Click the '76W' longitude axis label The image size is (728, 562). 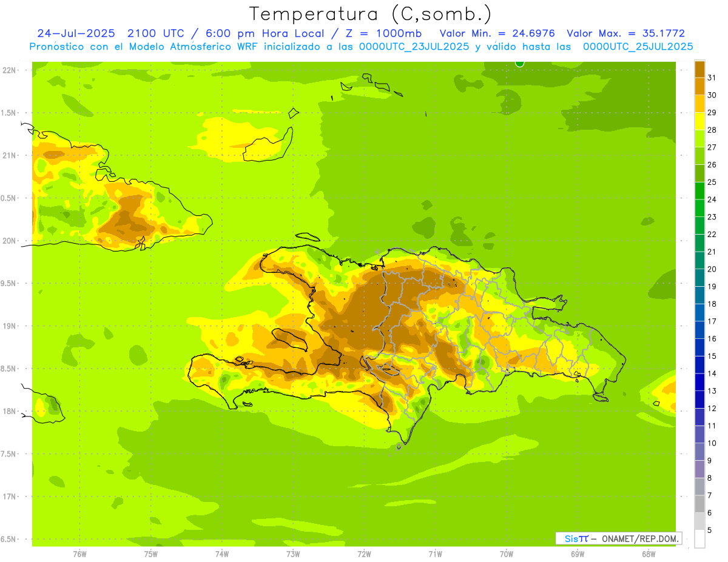(x=79, y=554)
